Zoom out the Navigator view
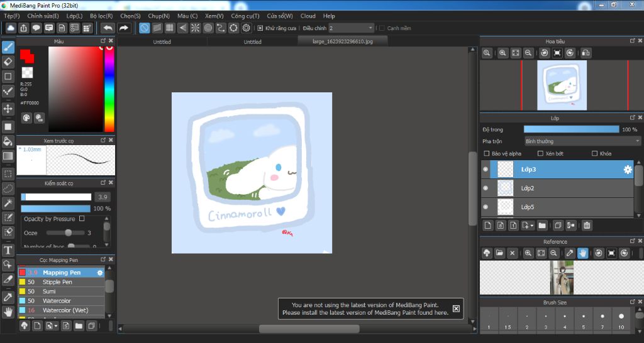This screenshot has height=343, width=644. click(528, 53)
